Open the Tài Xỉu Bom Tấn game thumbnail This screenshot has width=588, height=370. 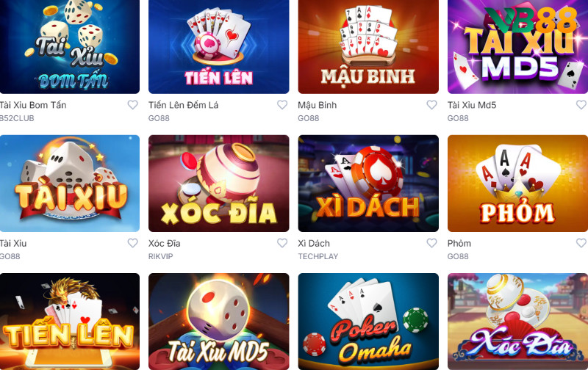[70, 46]
